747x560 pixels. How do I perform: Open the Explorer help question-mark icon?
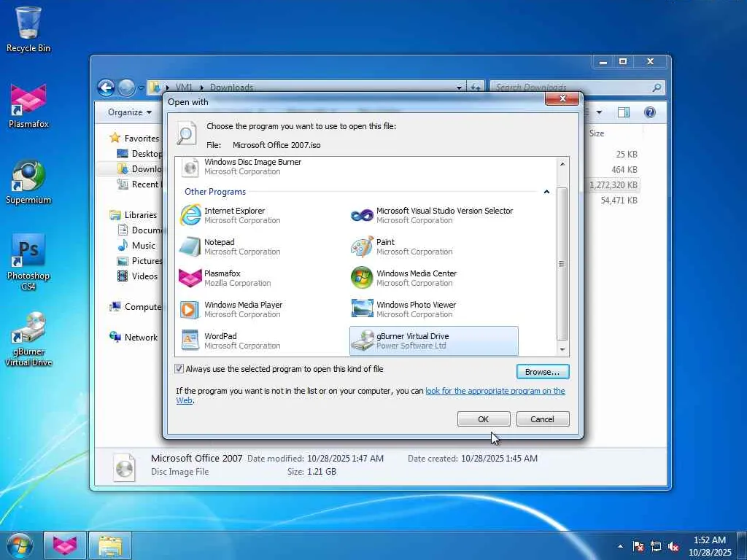pyautogui.click(x=650, y=112)
